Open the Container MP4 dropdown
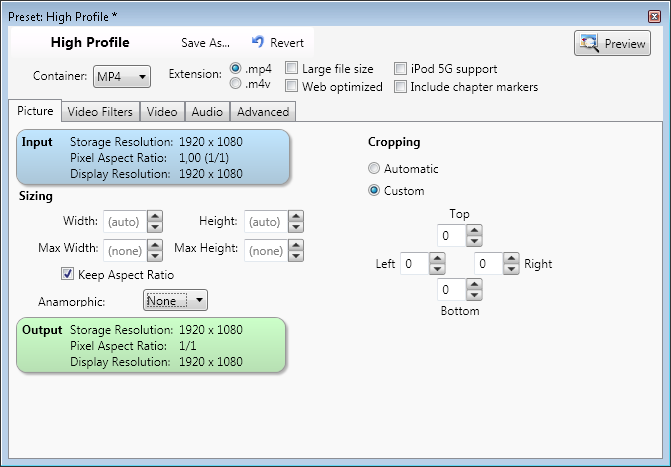 [x=122, y=77]
